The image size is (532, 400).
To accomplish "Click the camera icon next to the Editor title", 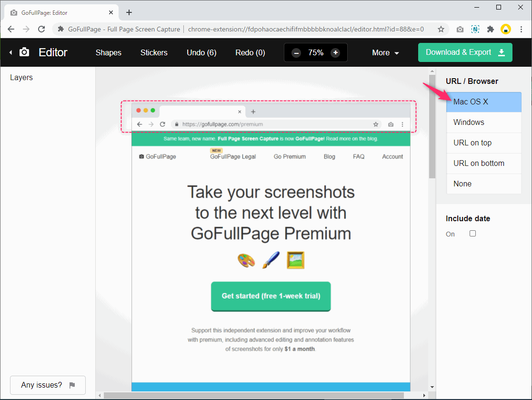I will pos(24,52).
